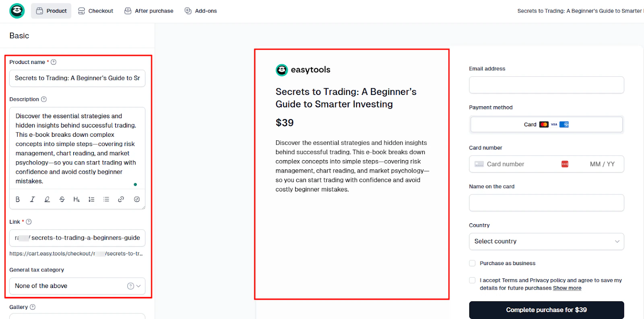644x319 pixels.
Task: Click the Link help icon
Action: click(29, 222)
